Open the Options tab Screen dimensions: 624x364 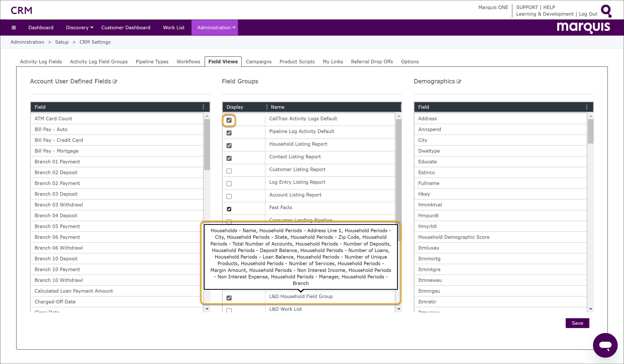tap(410, 62)
